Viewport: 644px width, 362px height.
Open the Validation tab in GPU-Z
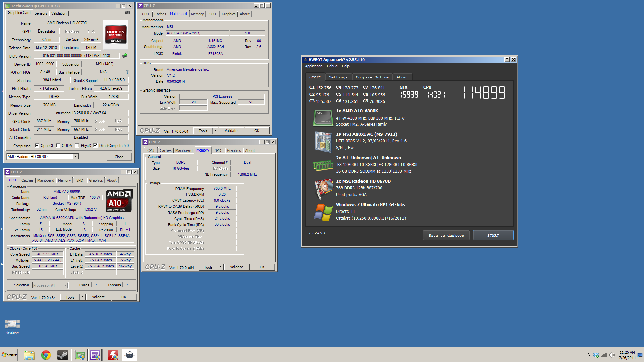click(59, 13)
